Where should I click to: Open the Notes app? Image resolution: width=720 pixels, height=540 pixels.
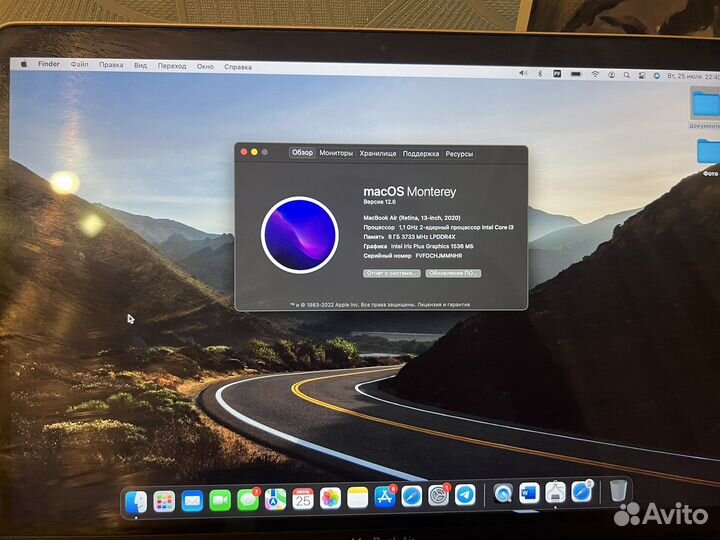pos(357,498)
